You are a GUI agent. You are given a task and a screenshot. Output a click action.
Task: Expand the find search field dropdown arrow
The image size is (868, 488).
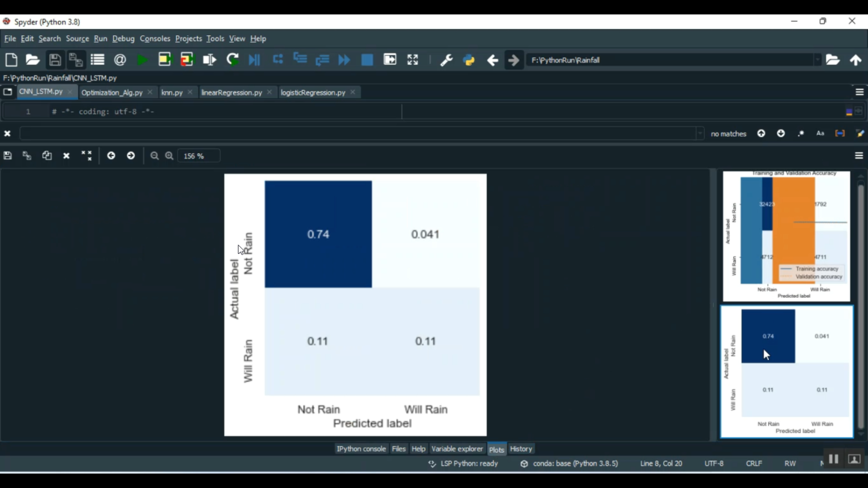[x=700, y=134]
